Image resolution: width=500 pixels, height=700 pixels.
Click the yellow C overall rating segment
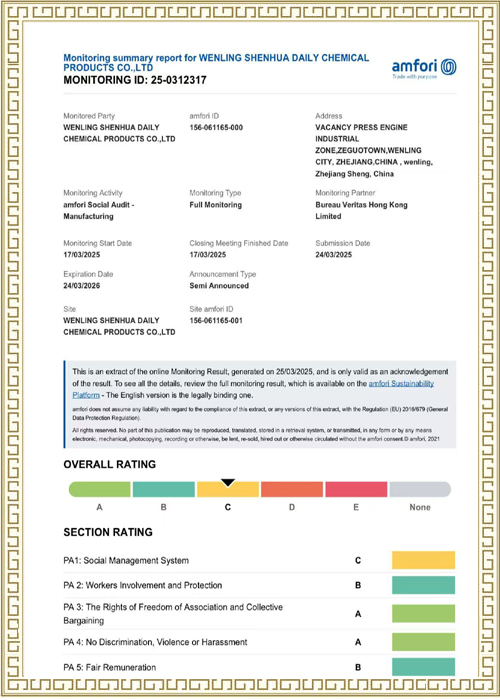(x=228, y=489)
